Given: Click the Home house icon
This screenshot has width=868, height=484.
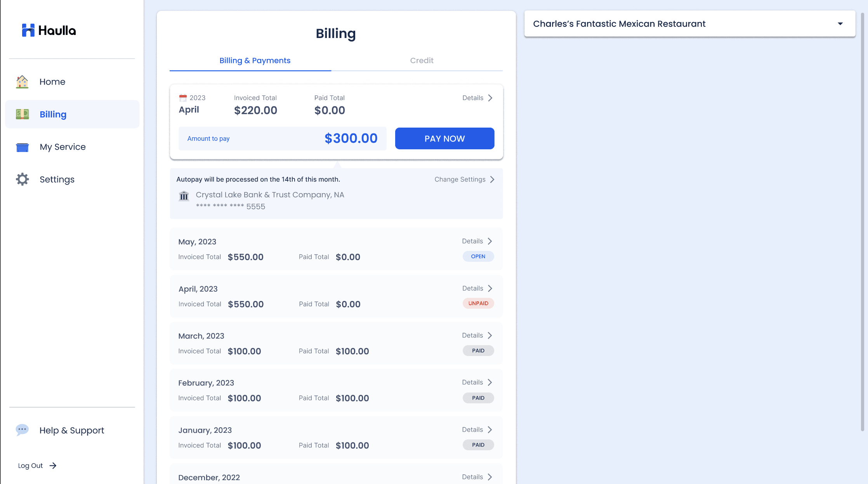Looking at the screenshot, I should (22, 82).
